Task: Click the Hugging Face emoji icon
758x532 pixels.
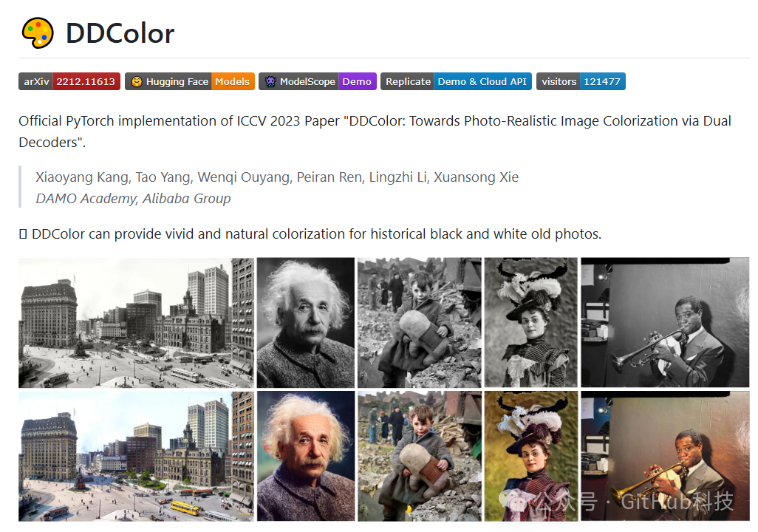Action: pos(137,81)
